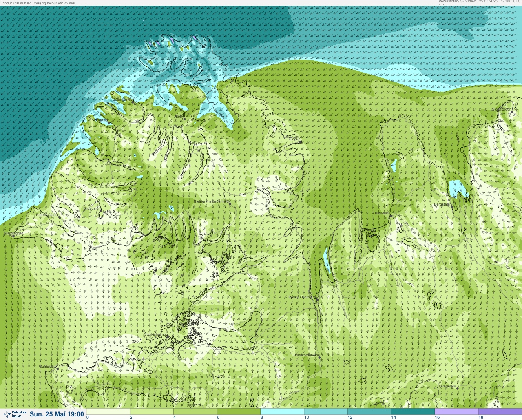Select the 10–12 m/s legend swatch
This screenshot has height=420, width=522.
click(x=326, y=411)
